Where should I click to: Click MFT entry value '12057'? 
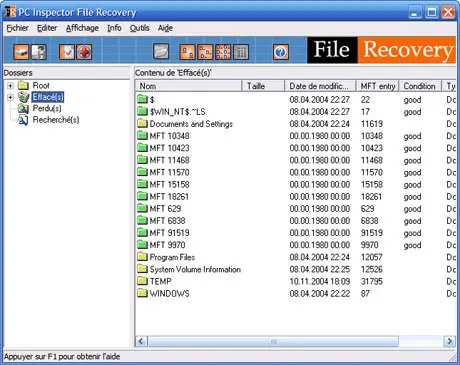pyautogui.click(x=372, y=257)
